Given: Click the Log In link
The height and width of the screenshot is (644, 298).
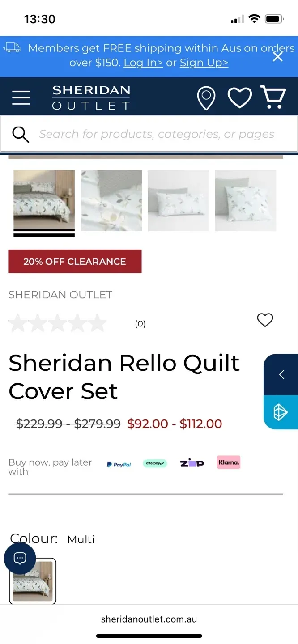Looking at the screenshot, I should pos(143,63).
